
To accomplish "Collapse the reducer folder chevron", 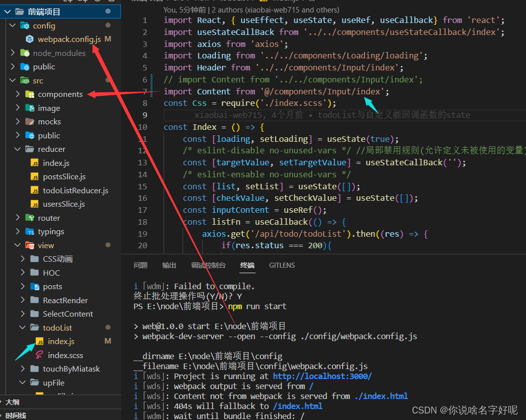I will [18, 149].
